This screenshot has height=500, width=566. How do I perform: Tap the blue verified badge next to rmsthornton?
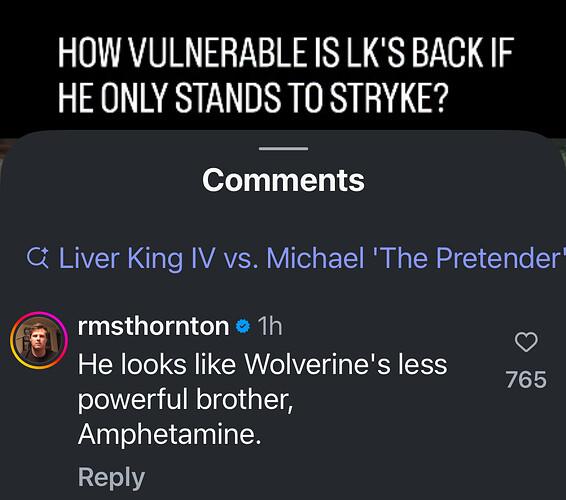[x=243, y=326]
